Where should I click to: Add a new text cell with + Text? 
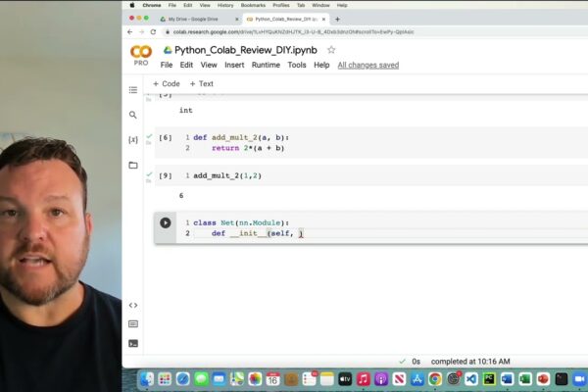tap(202, 83)
